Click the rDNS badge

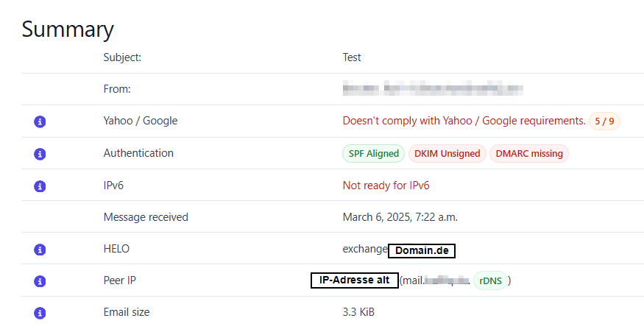(490, 281)
